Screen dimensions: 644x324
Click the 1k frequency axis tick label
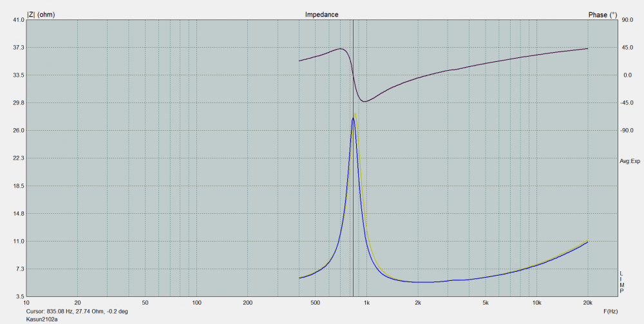click(x=366, y=302)
